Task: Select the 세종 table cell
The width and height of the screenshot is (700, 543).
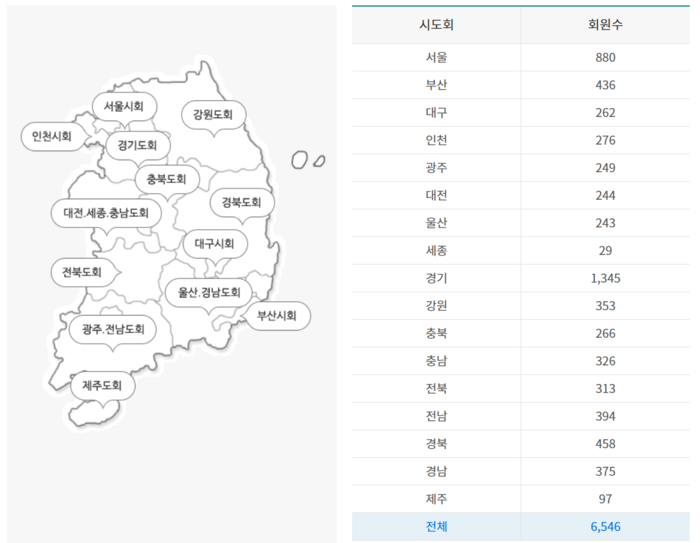Action: [x=436, y=251]
